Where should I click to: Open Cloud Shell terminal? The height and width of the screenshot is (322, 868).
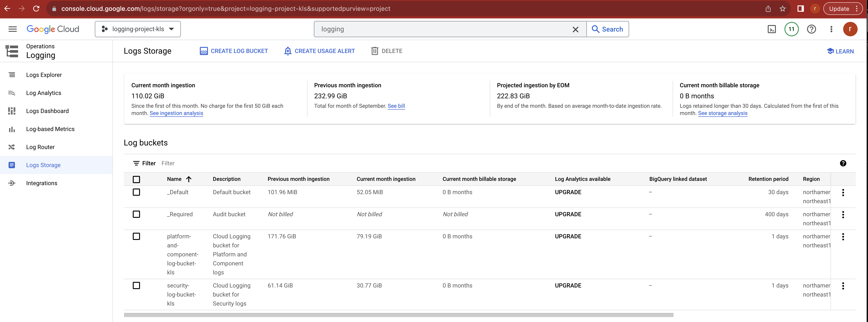pos(772,29)
